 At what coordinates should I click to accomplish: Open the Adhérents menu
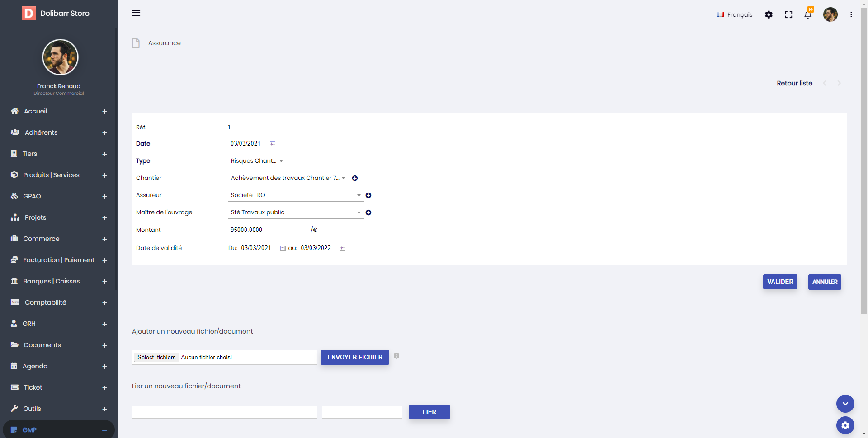click(59, 132)
